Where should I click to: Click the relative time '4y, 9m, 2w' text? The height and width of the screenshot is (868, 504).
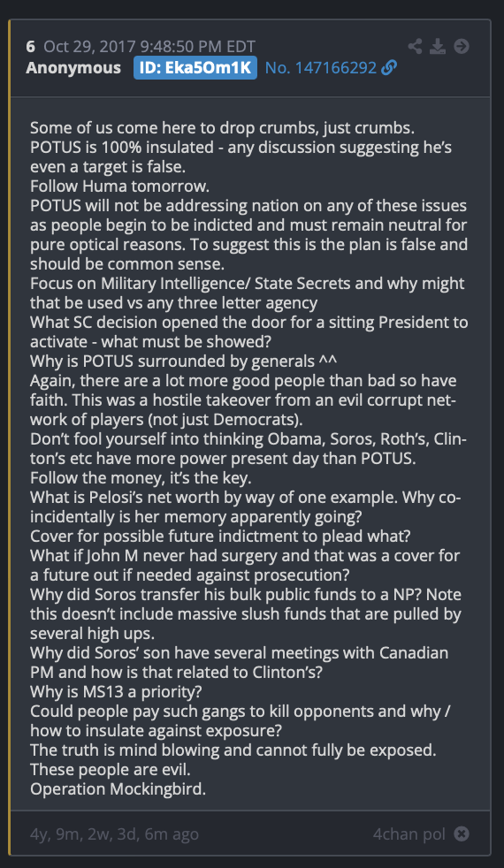pos(114,834)
